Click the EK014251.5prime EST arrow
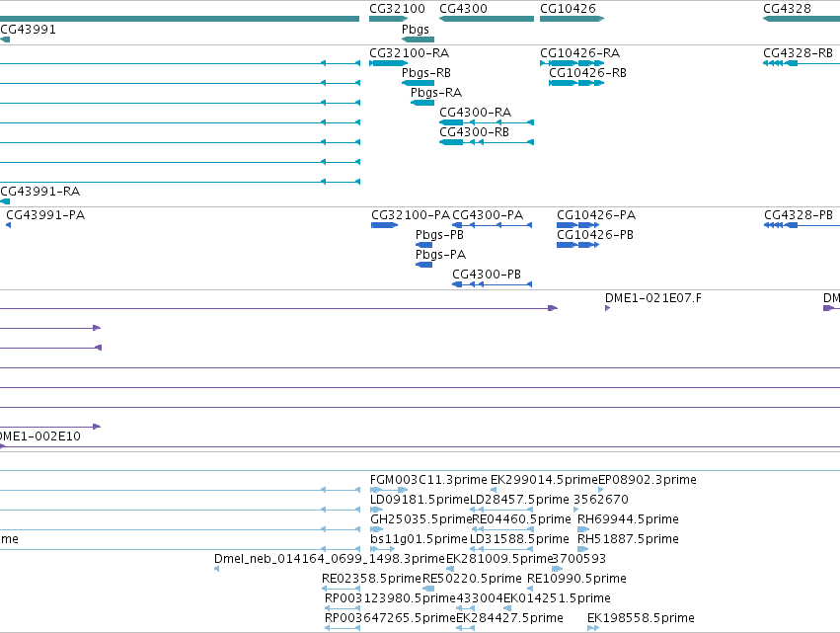This screenshot has width=840, height=633. pos(507,608)
